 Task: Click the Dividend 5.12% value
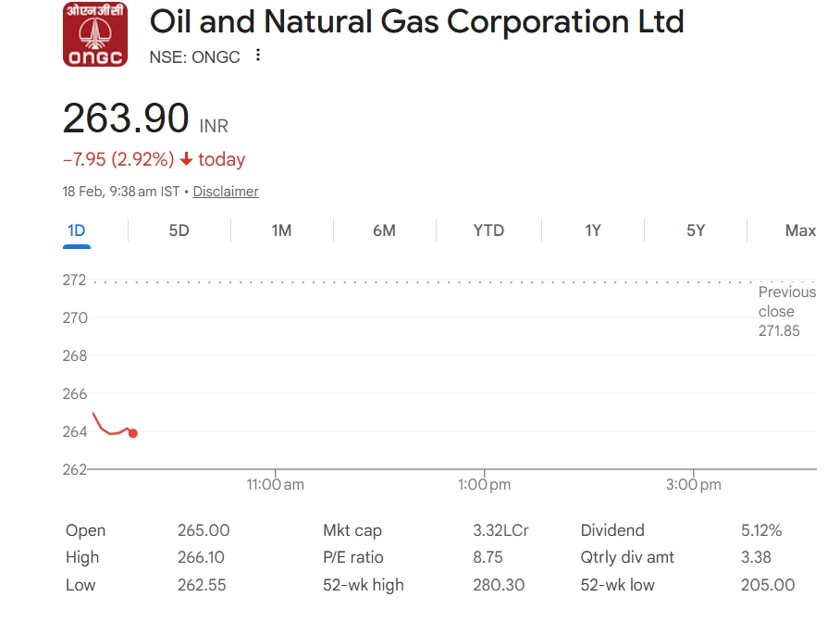pyautogui.click(x=761, y=530)
